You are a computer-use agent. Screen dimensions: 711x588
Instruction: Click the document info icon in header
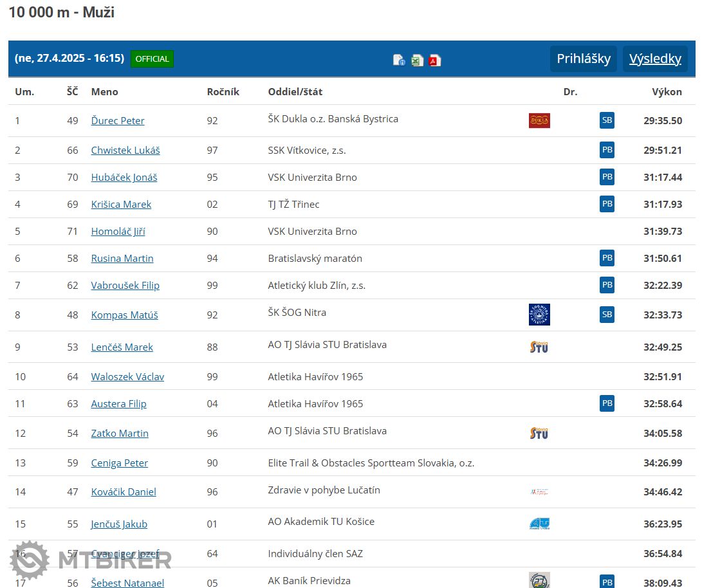pos(399,60)
